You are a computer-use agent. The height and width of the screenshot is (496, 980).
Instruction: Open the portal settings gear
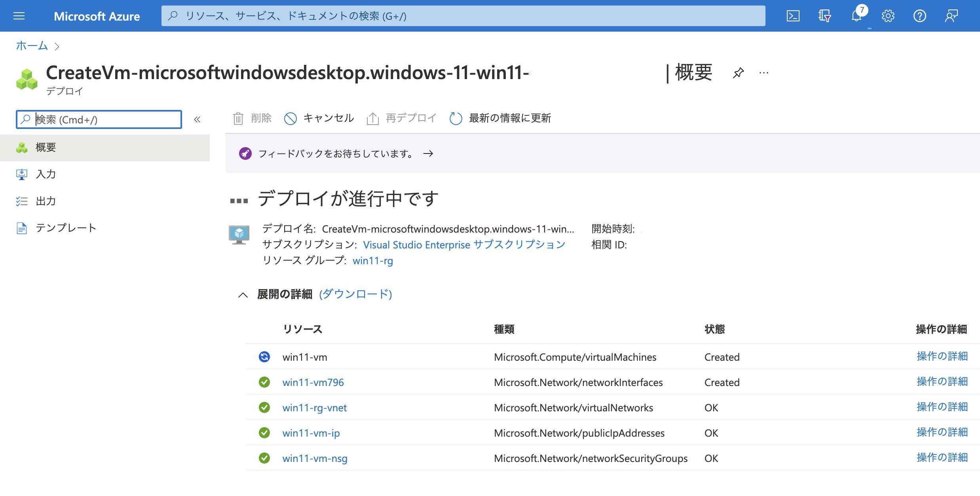click(x=888, y=16)
